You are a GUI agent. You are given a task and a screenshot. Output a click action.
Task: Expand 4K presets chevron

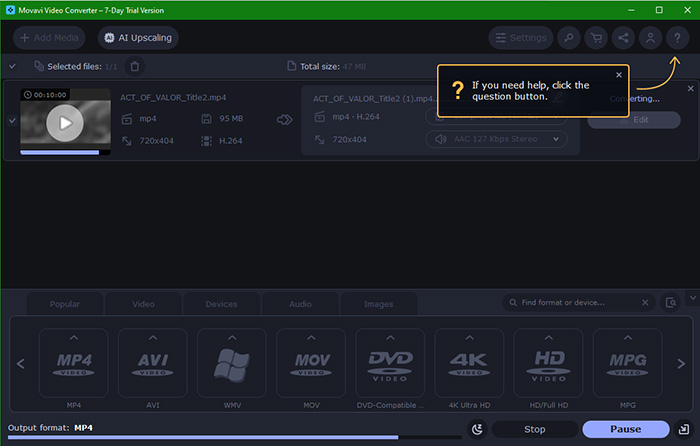tap(470, 338)
